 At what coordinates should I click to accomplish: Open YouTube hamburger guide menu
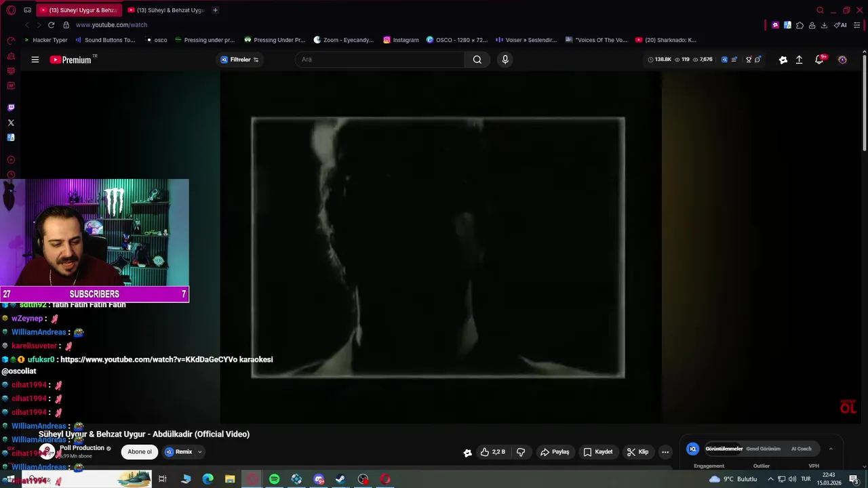(35, 60)
